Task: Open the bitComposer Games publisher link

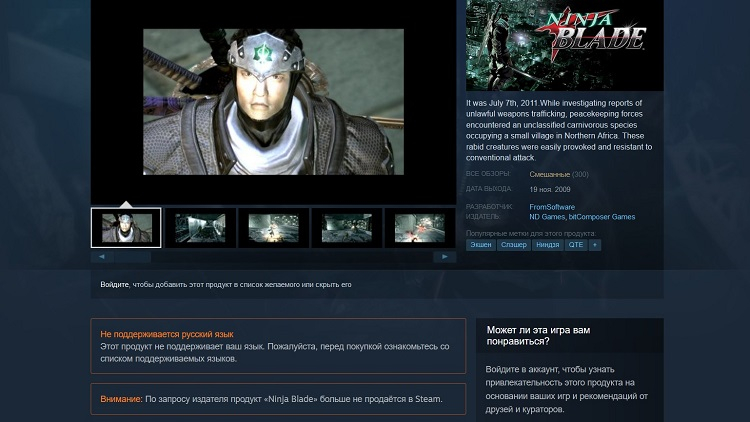Action: (x=602, y=217)
